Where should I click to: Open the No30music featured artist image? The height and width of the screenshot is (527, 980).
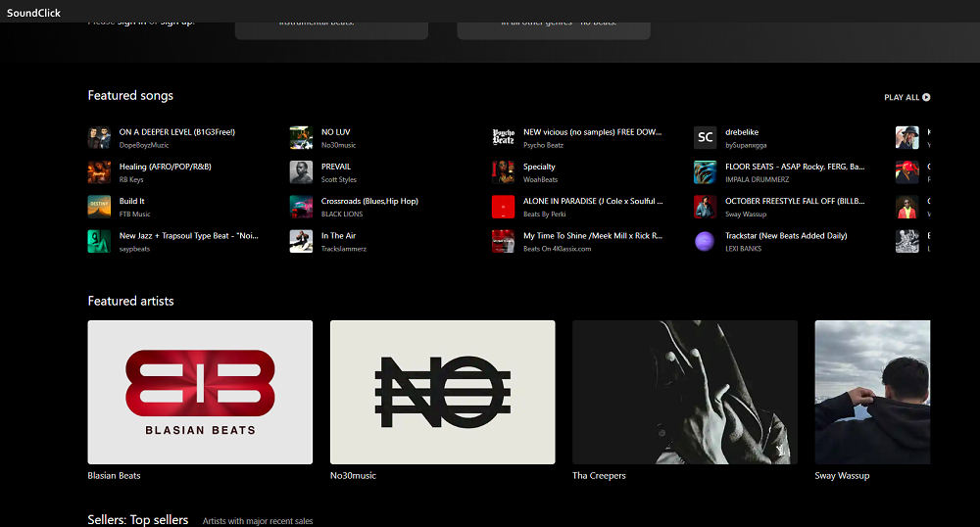tap(443, 392)
